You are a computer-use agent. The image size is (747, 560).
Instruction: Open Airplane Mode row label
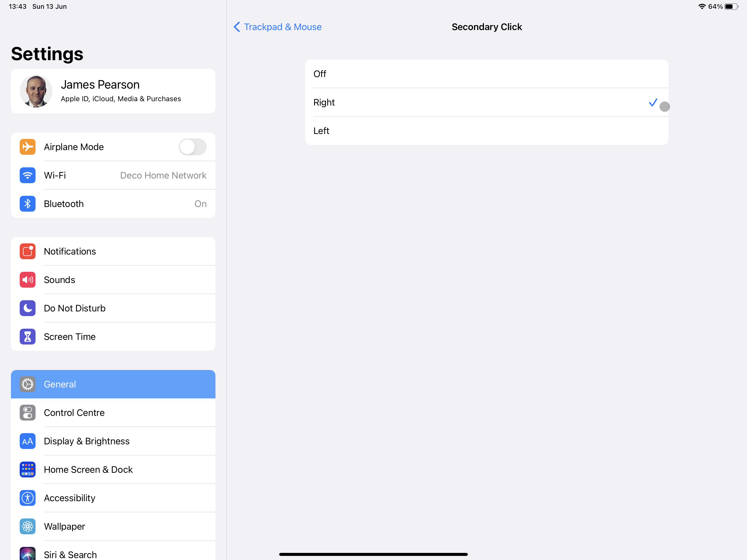(74, 147)
